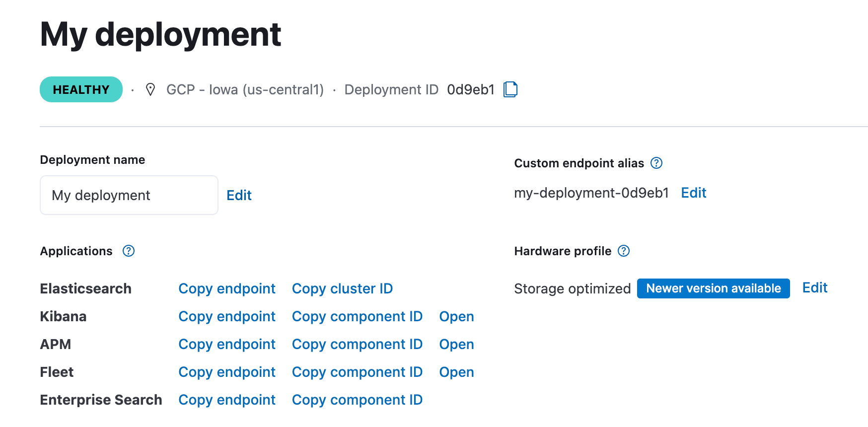868x427 pixels.
Task: Open the APM application
Action: pos(456,344)
